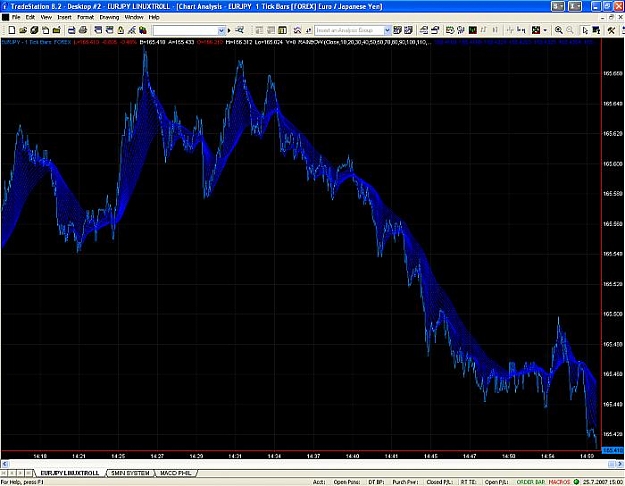Click the Closed P/L: status bar field

point(440,482)
